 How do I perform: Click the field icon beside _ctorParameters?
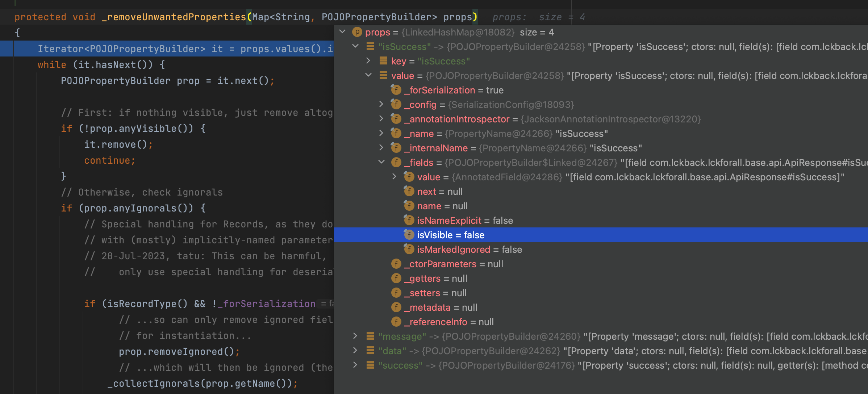396,264
